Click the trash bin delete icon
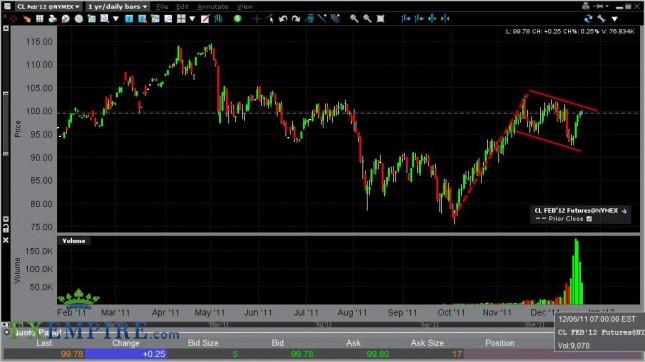This screenshot has height=362, width=645. 310,19
